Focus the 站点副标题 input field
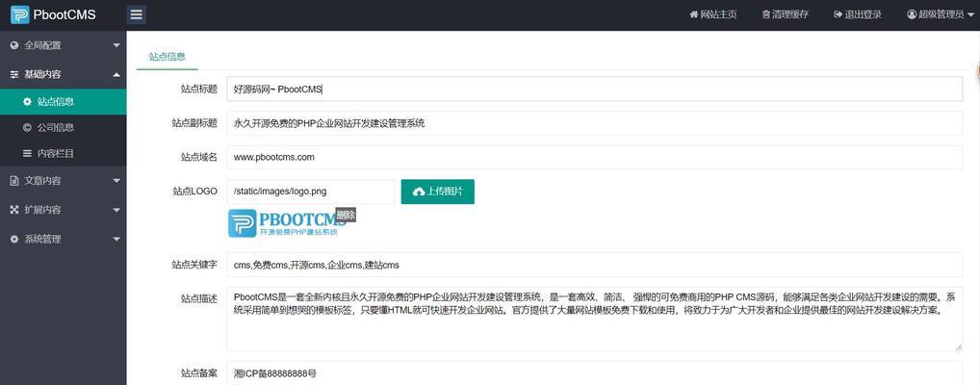Image resolution: width=980 pixels, height=385 pixels. tap(594, 123)
